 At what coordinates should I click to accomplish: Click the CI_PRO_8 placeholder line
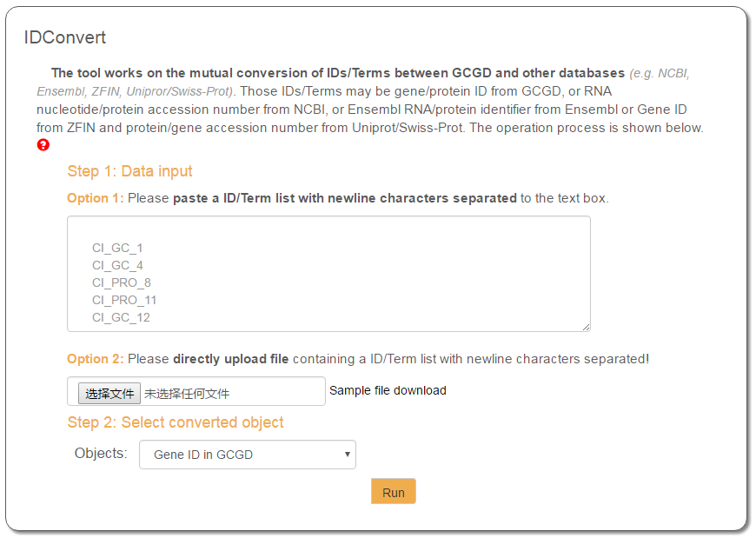(122, 283)
